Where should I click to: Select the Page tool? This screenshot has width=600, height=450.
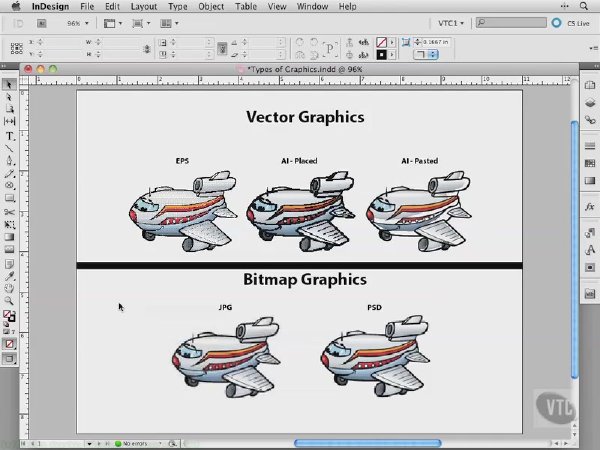[9, 109]
